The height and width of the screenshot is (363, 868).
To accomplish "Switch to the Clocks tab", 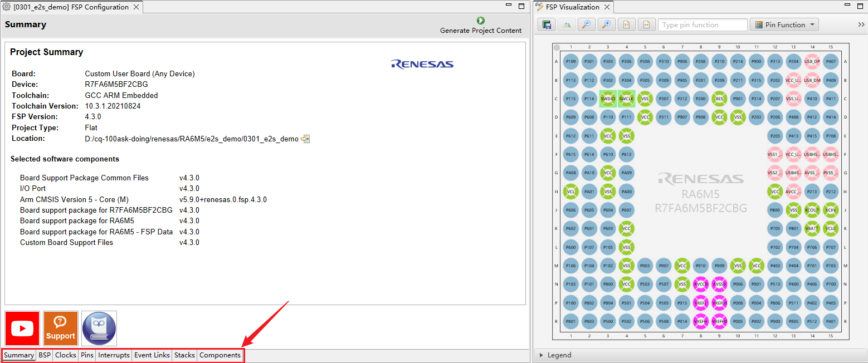I will [x=66, y=355].
